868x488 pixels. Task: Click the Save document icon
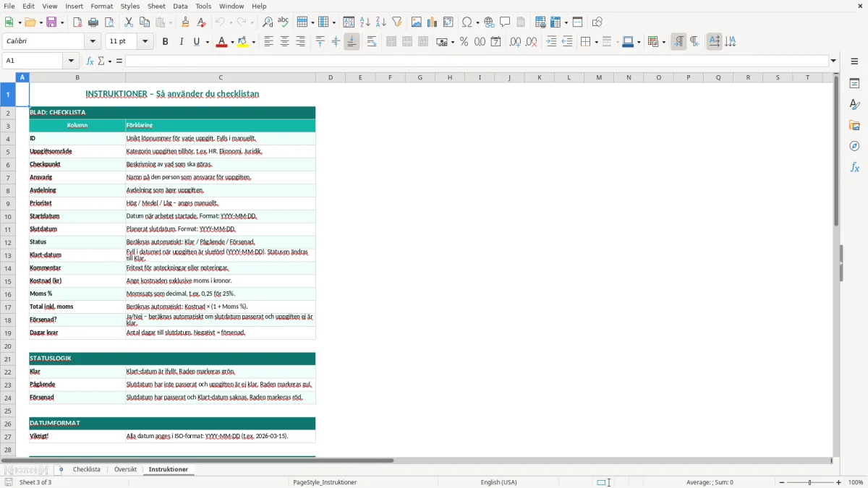point(51,22)
